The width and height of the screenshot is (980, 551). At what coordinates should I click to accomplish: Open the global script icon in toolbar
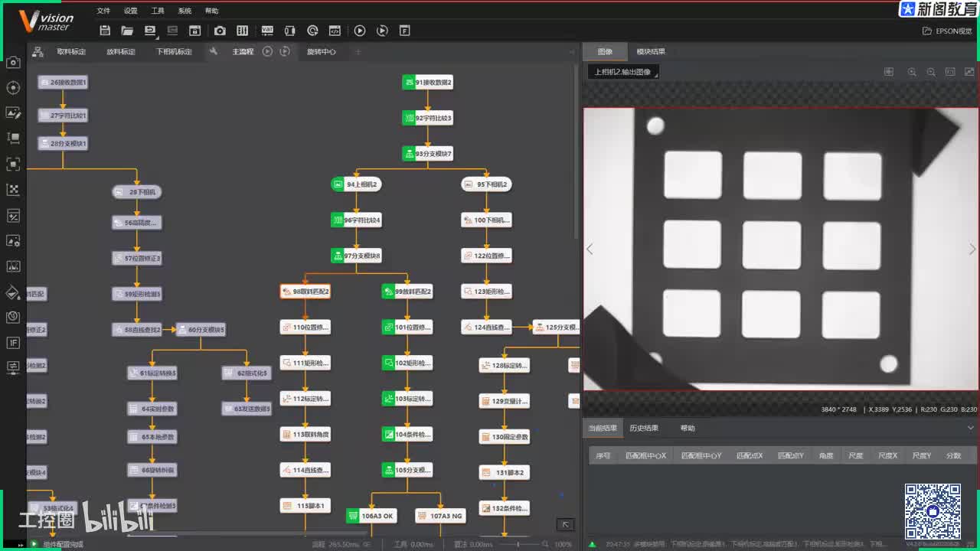coord(335,31)
